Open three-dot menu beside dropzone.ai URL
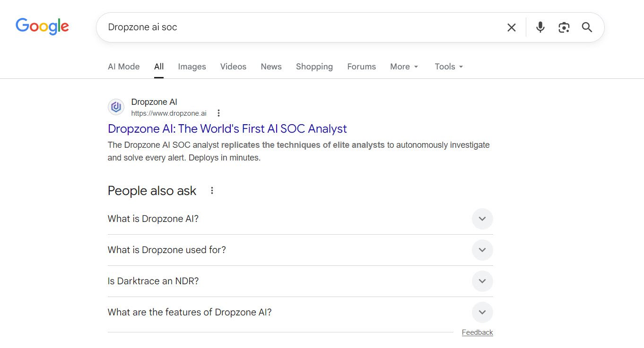Image resolution: width=644 pixels, height=348 pixels. (x=218, y=113)
